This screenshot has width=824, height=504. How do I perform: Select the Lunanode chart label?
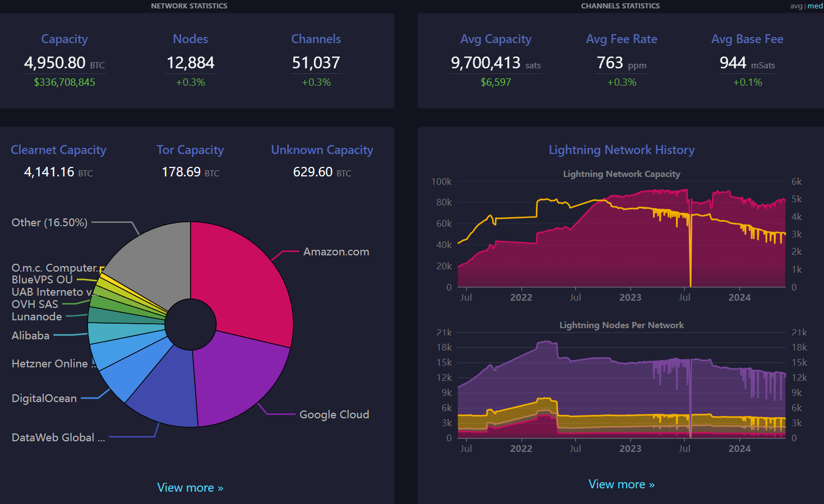click(x=37, y=316)
